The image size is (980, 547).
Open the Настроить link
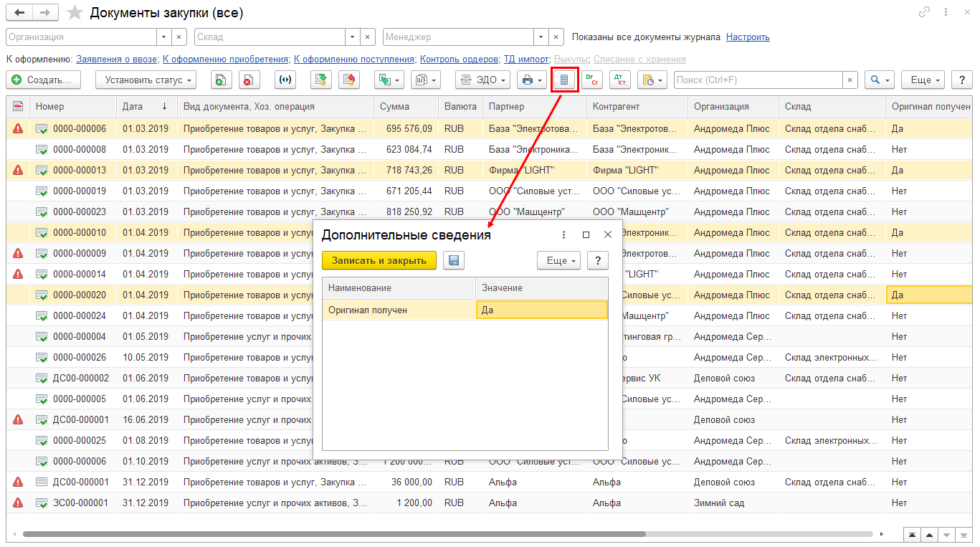click(x=748, y=37)
